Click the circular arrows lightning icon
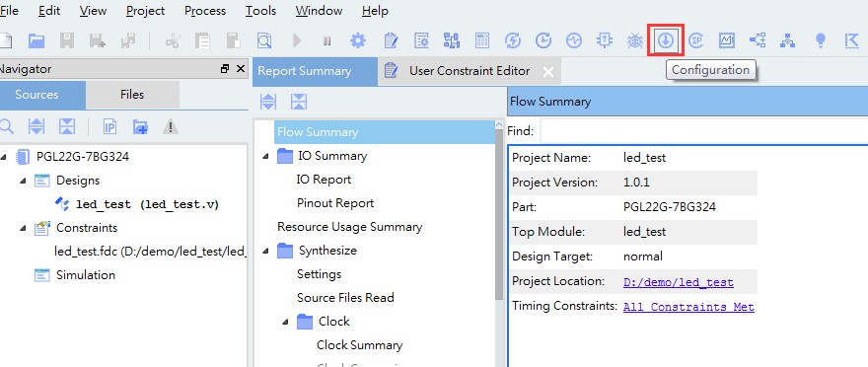The height and width of the screenshot is (367, 868). tap(513, 39)
